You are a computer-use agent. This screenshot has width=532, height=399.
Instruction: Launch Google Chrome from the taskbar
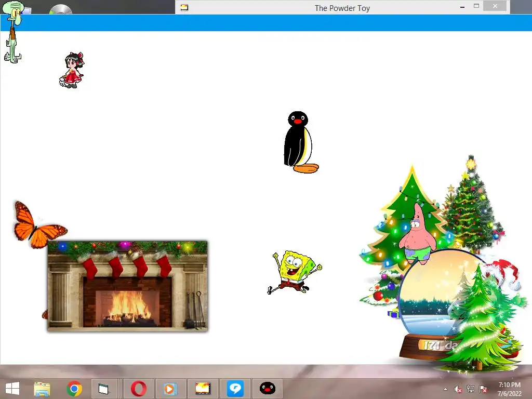(x=74, y=389)
